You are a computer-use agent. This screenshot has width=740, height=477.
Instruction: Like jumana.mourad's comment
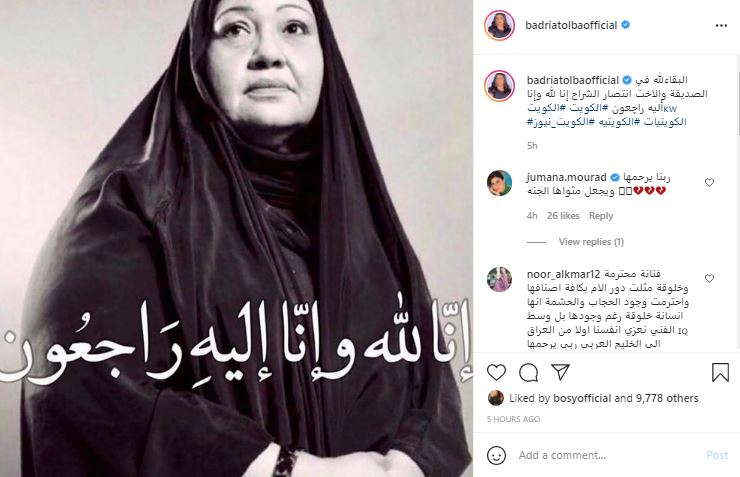(709, 182)
